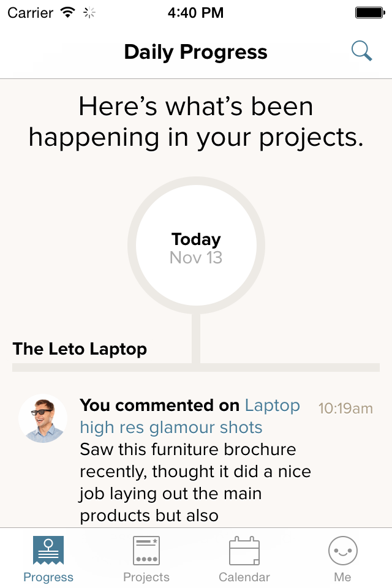Open the Projects tab icon
The height and width of the screenshot is (588, 392).
click(x=146, y=551)
